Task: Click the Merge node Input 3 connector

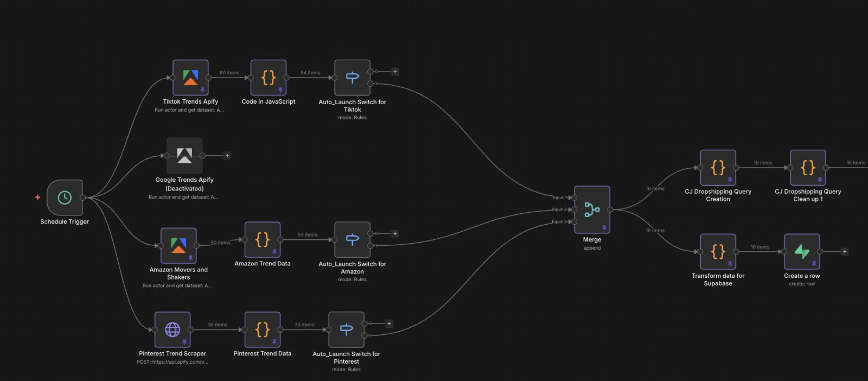Action: [x=575, y=221]
